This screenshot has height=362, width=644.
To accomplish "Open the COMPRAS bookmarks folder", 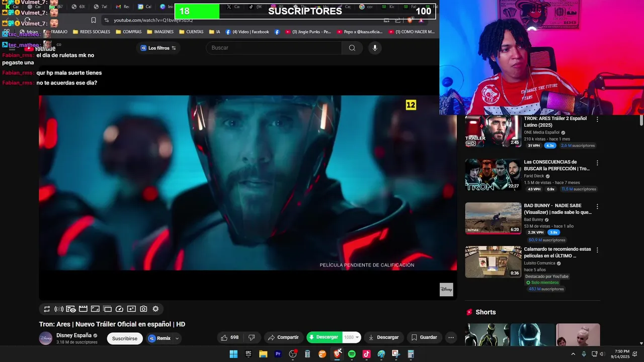I will pyautogui.click(x=129, y=32).
